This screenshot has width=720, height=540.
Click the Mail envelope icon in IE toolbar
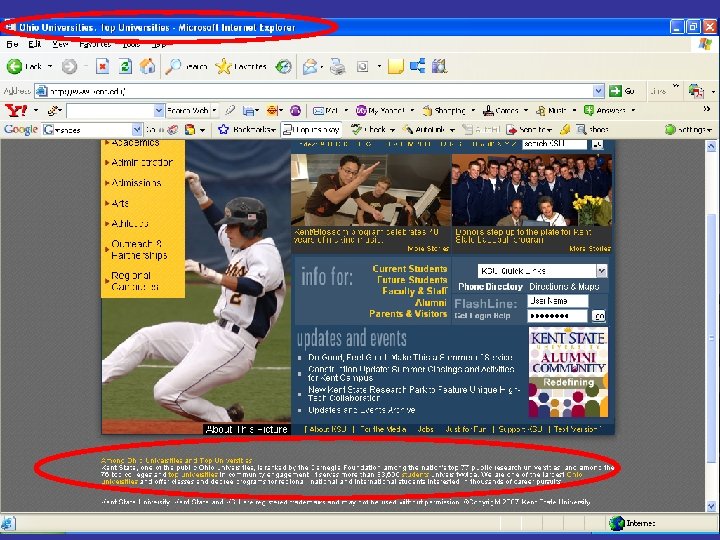(x=310, y=67)
